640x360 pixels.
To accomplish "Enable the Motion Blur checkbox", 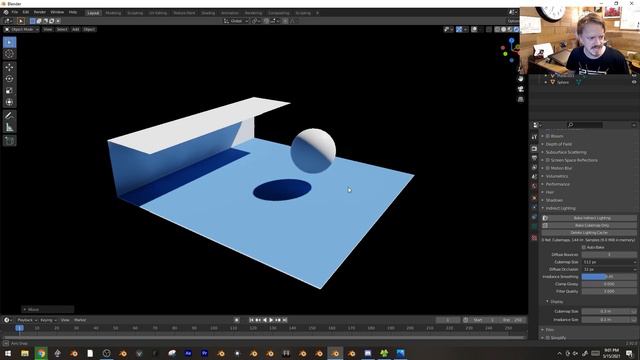I will point(548,168).
